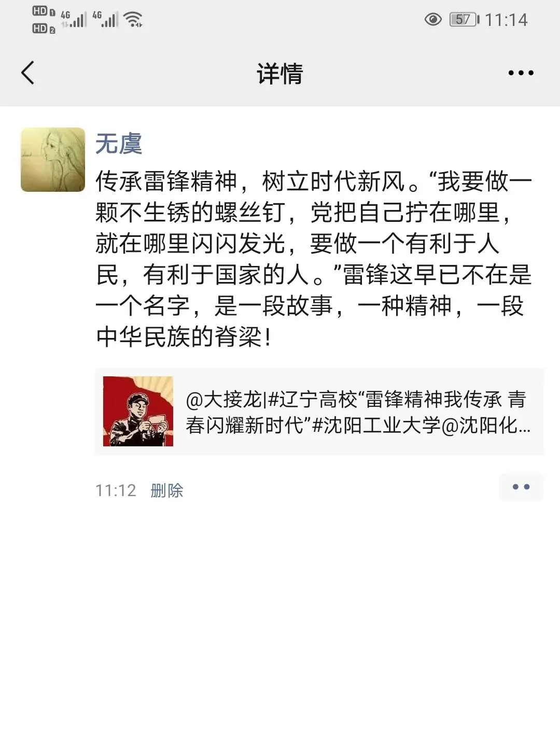Tap the HD2 SIM indicator icon
Image resolution: width=560 pixels, height=747 pixels.
pos(44,29)
